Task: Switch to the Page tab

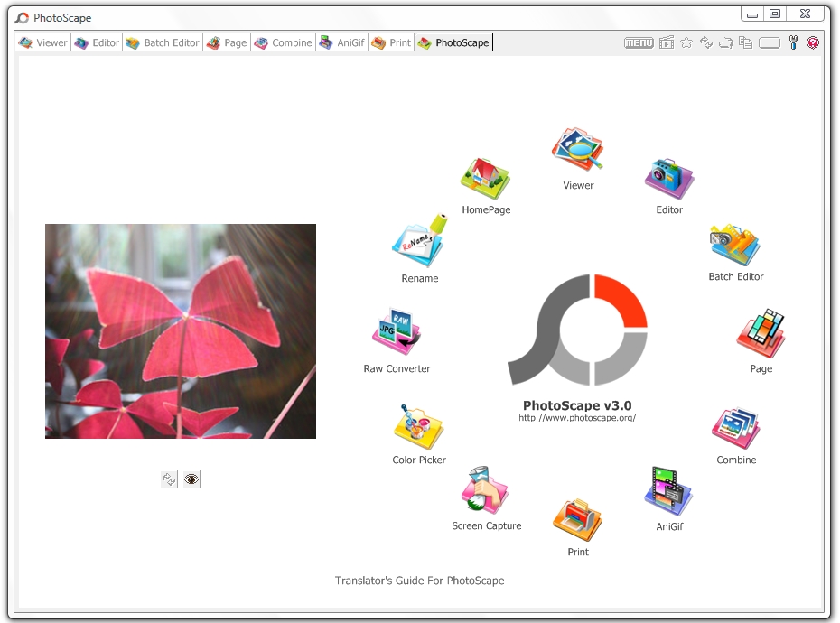Action: click(x=227, y=42)
